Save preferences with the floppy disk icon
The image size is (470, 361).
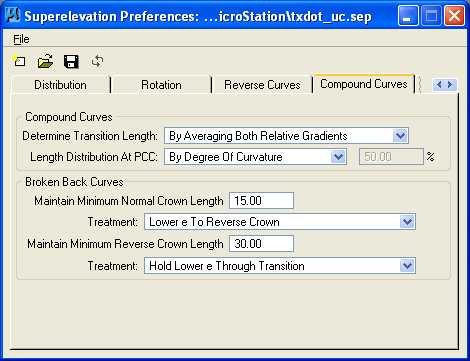[71, 62]
